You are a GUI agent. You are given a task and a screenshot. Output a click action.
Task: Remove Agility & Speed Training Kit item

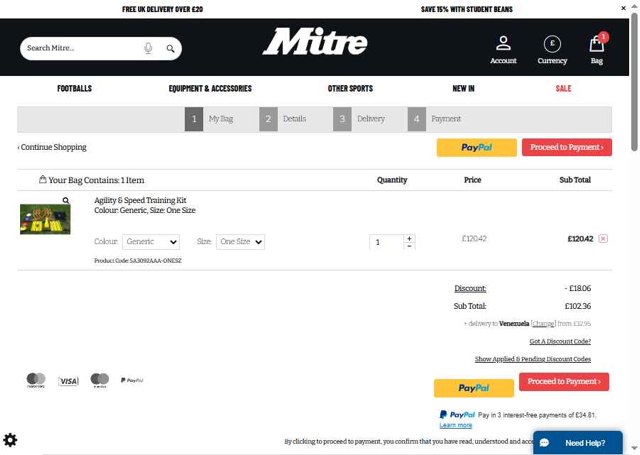(603, 239)
